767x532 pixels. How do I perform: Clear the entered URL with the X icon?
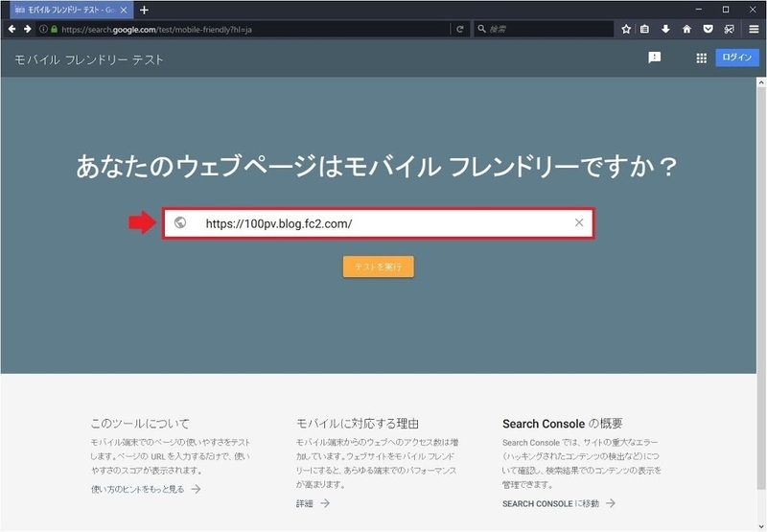579,223
